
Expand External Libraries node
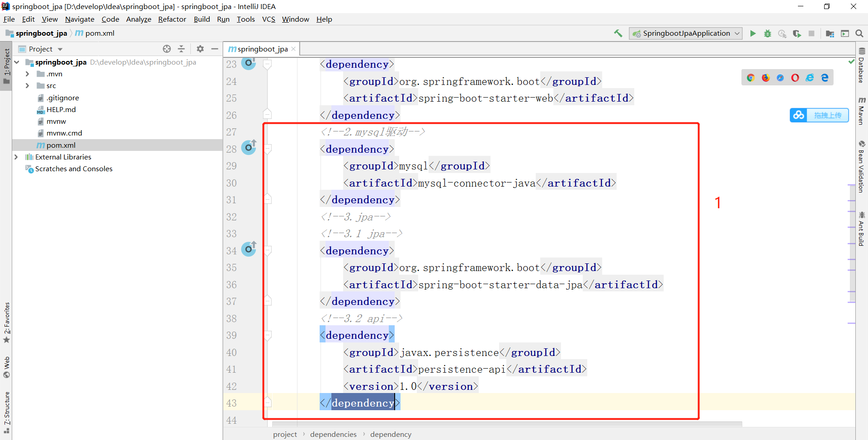point(16,157)
